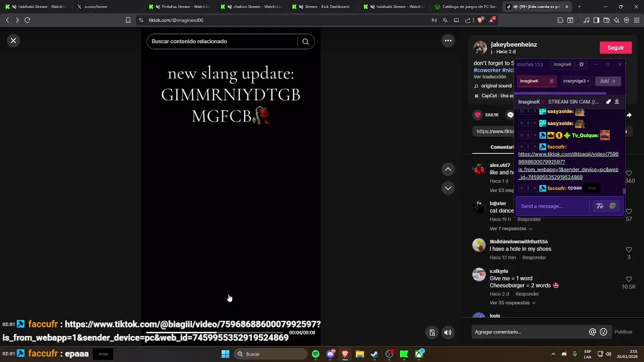Viewport: 644px width, 362px height.
Task: Click Publicar to post comment
Action: click(623, 332)
